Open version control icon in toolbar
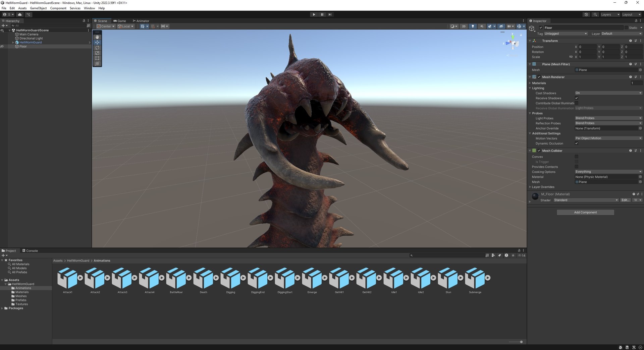The height and width of the screenshot is (350, 644). 29,14
